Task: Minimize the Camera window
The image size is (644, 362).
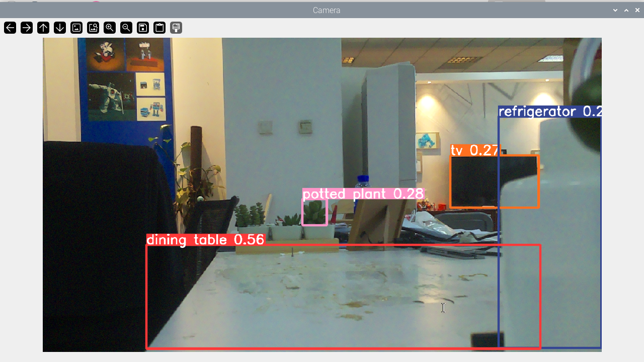Action: [x=615, y=10]
